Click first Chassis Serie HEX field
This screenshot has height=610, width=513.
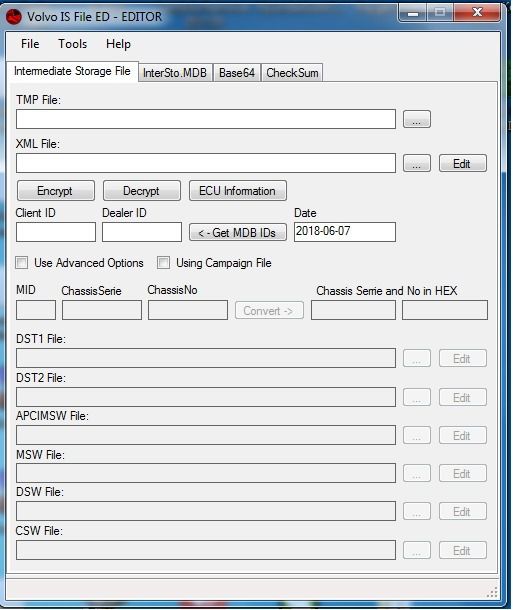coord(353,310)
